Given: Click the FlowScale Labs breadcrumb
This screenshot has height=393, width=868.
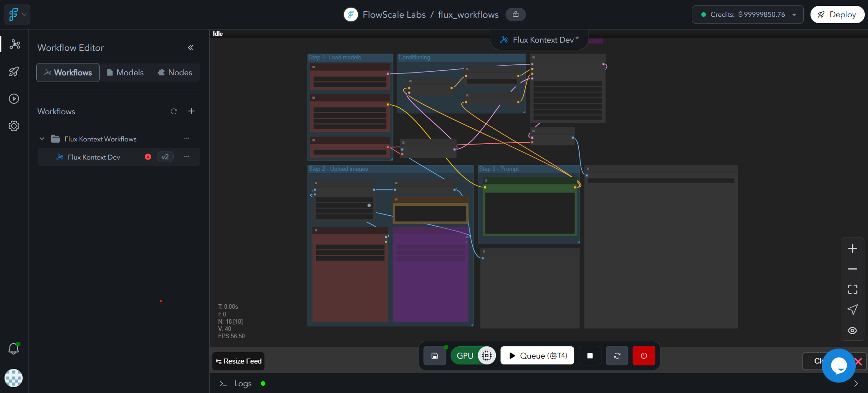Looking at the screenshot, I should pyautogui.click(x=394, y=15).
